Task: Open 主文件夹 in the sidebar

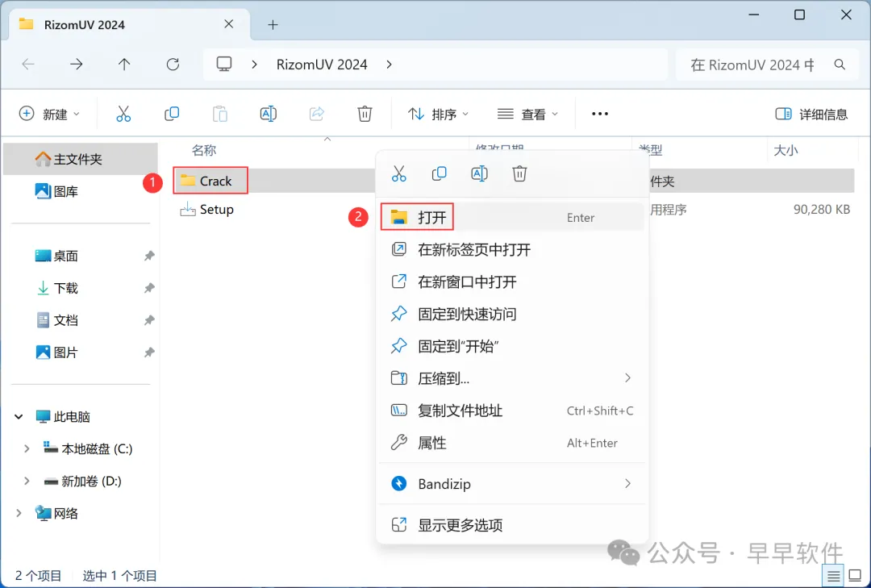Action: [x=81, y=159]
